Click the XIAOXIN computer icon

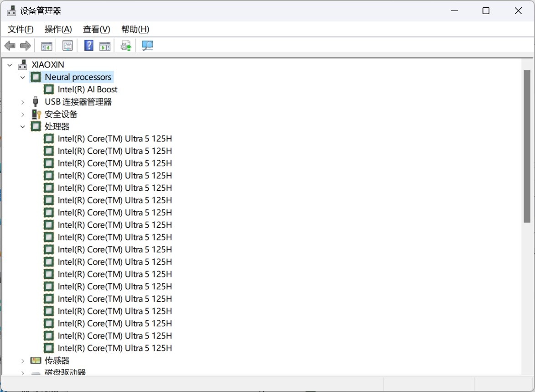[22, 64]
